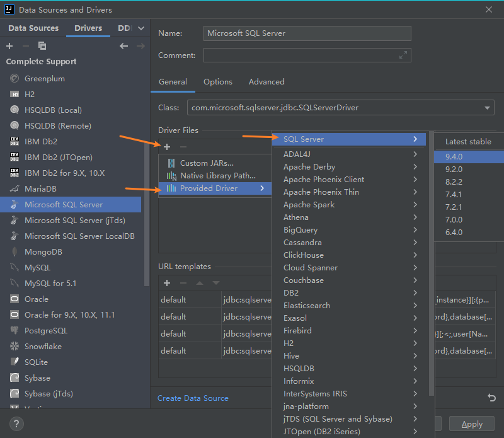504x438 pixels.
Task: Click the Apply button
Action: pos(472,424)
